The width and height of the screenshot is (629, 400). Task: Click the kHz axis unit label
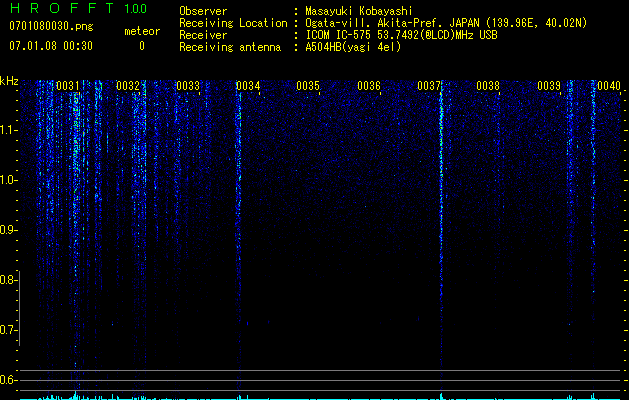pos(9,81)
